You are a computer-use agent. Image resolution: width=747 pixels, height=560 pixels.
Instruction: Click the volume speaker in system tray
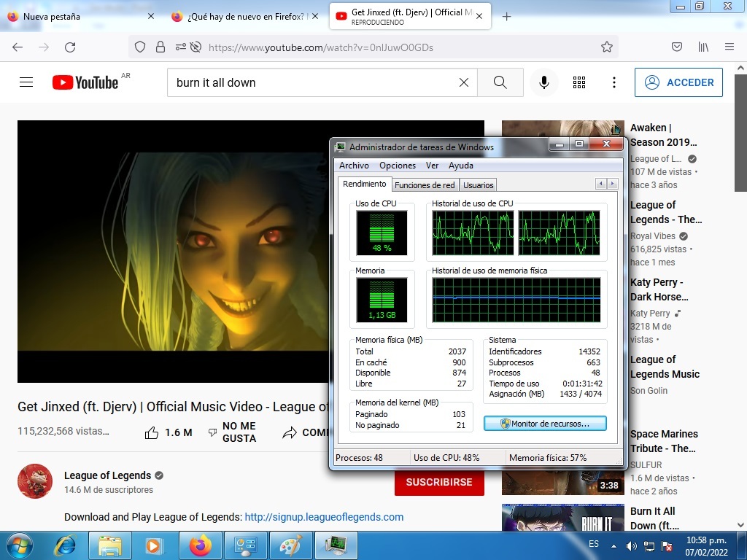click(x=632, y=546)
